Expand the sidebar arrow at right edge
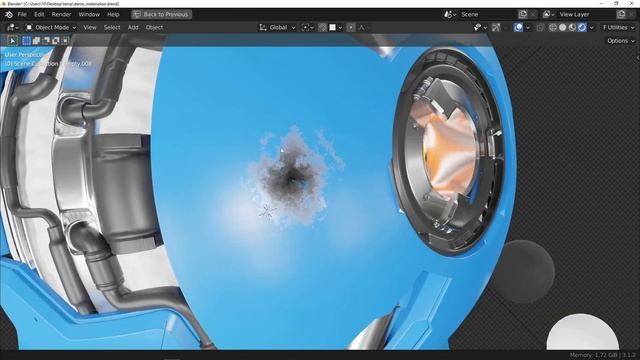640x360 pixels. [x=638, y=58]
